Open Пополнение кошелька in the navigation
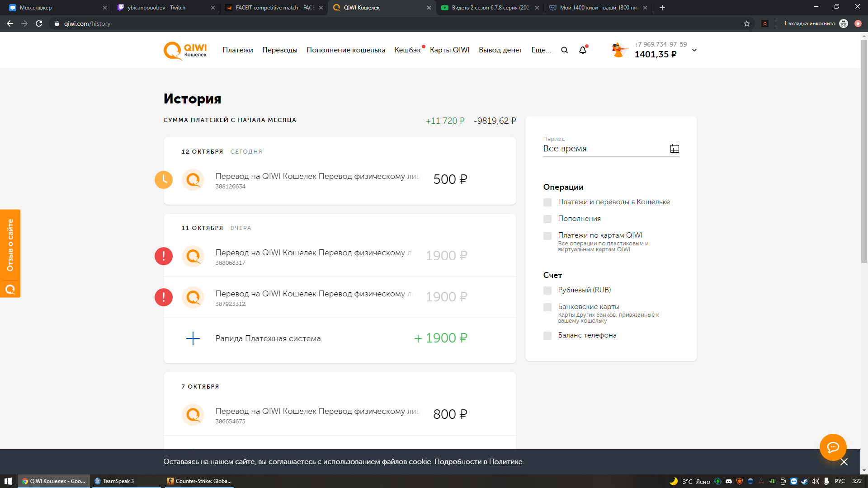 coord(346,50)
